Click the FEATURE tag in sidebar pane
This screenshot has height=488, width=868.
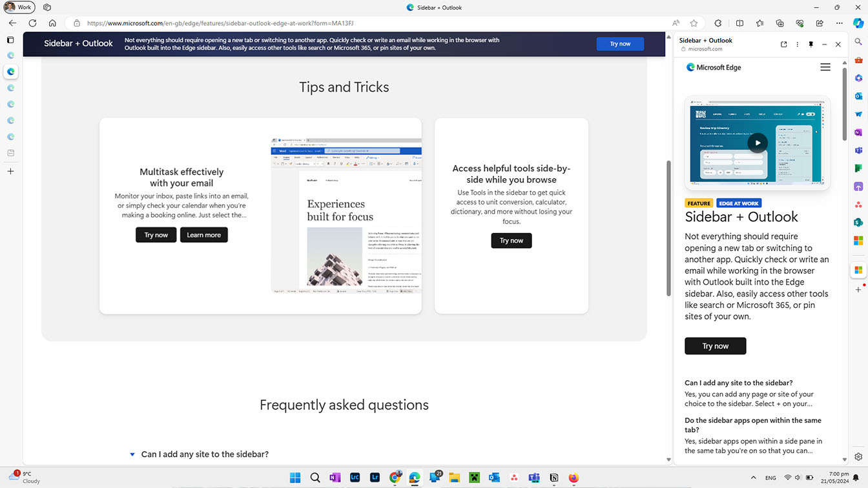(x=699, y=203)
